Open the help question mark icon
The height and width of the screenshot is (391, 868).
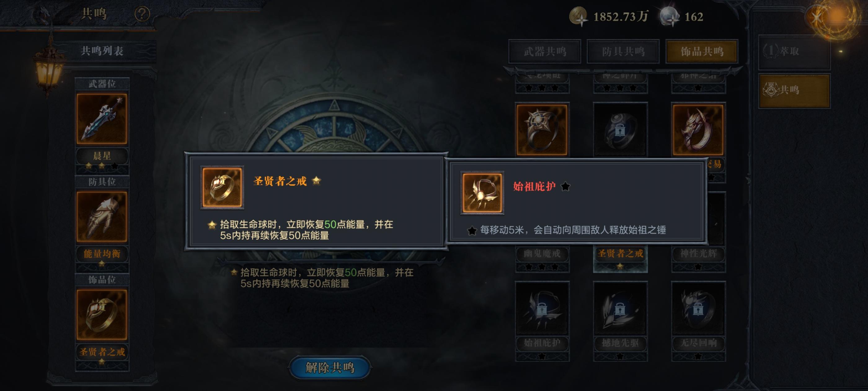click(142, 14)
